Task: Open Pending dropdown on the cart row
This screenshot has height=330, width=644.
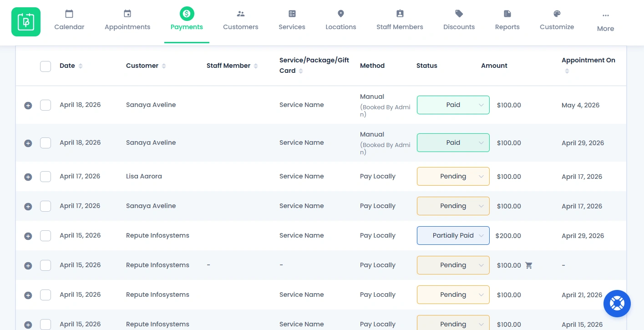Action: pyautogui.click(x=453, y=265)
